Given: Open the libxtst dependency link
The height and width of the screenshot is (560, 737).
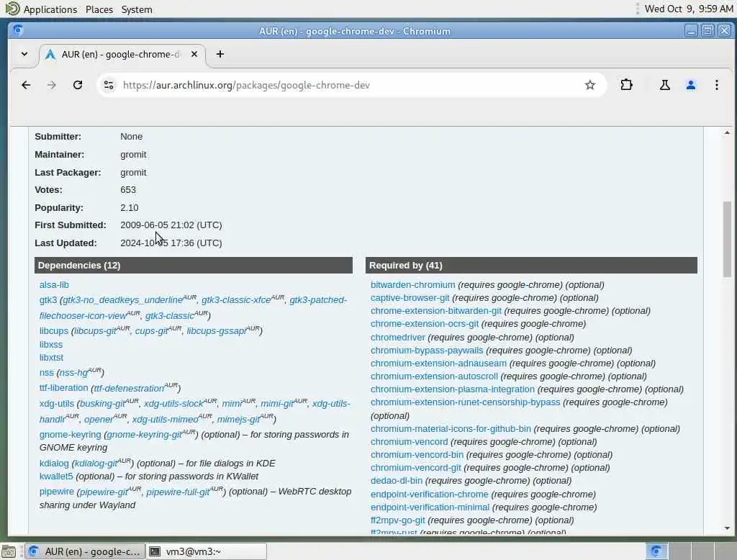Looking at the screenshot, I should pyautogui.click(x=51, y=358).
